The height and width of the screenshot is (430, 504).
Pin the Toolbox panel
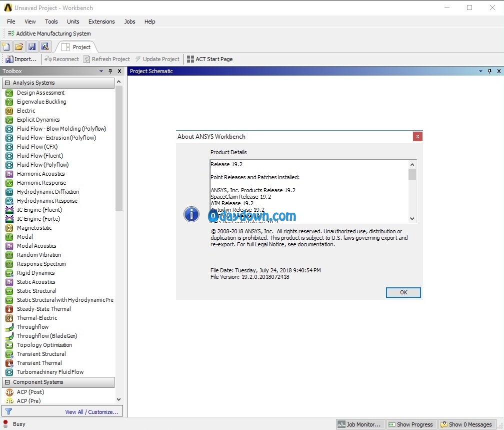click(110, 71)
